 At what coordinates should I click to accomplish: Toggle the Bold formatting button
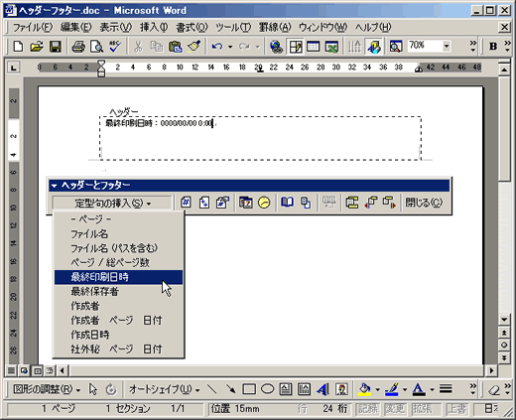pyautogui.click(x=493, y=47)
